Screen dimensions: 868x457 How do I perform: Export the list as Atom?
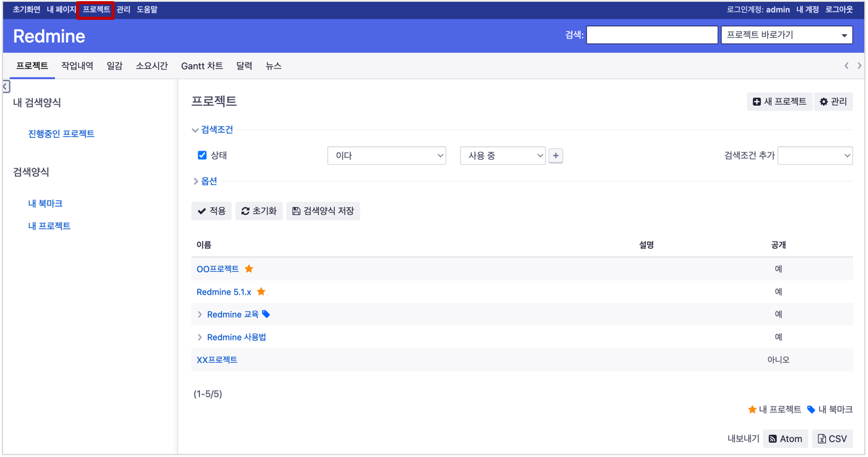pos(786,438)
